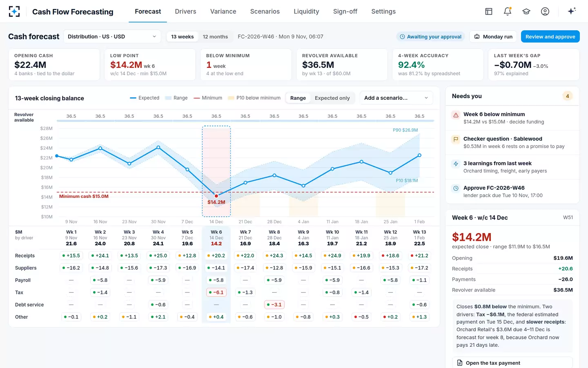This screenshot has height=368, width=588.
Task: Click the Monday run button
Action: [493, 37]
